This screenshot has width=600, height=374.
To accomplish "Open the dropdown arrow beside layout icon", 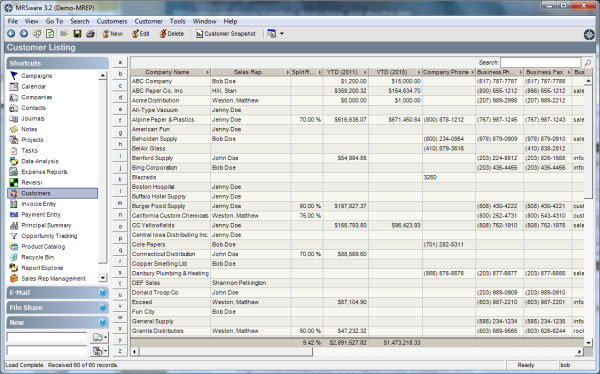I will click(282, 34).
